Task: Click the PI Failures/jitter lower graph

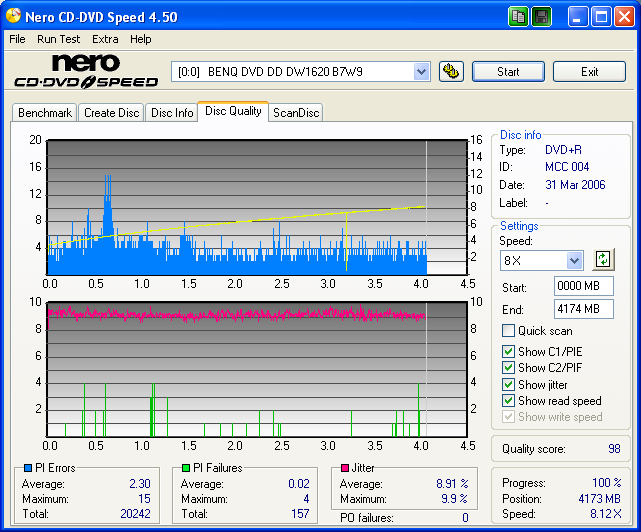Action: pos(257,369)
